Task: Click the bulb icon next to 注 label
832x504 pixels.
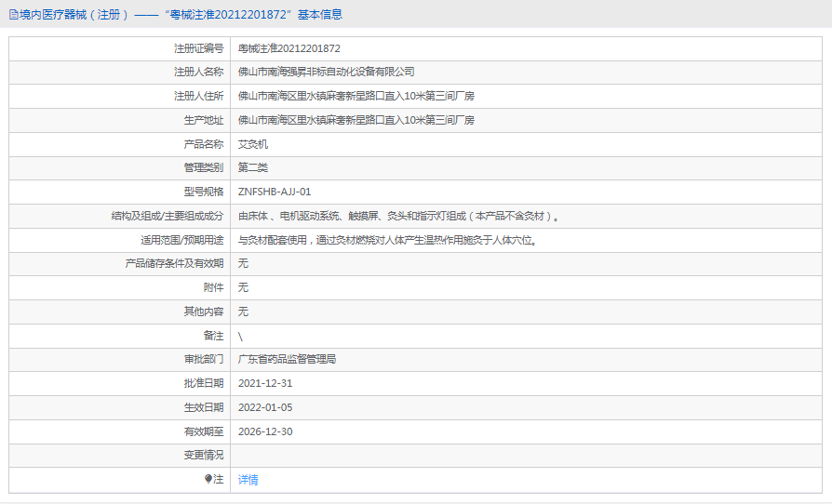Action: (208, 479)
